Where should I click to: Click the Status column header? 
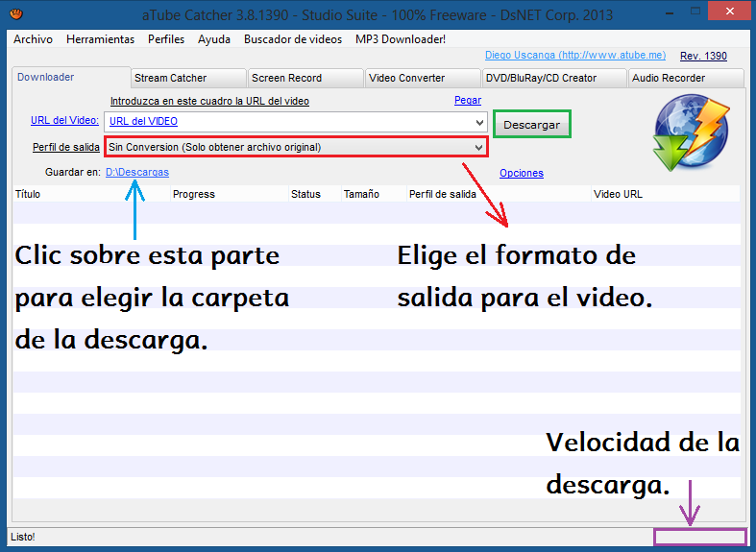(x=315, y=194)
